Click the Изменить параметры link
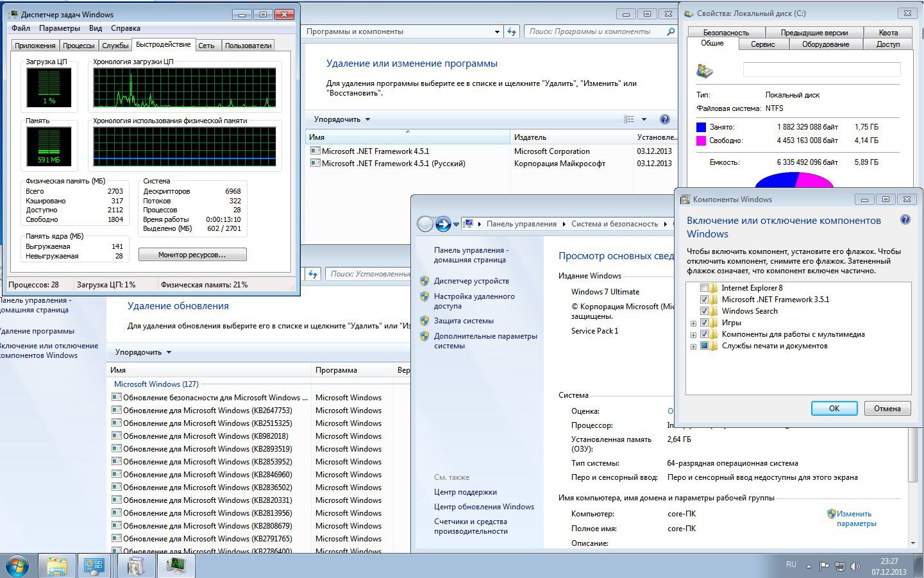Image resolution: width=924 pixels, height=578 pixels. pyautogui.click(x=856, y=518)
